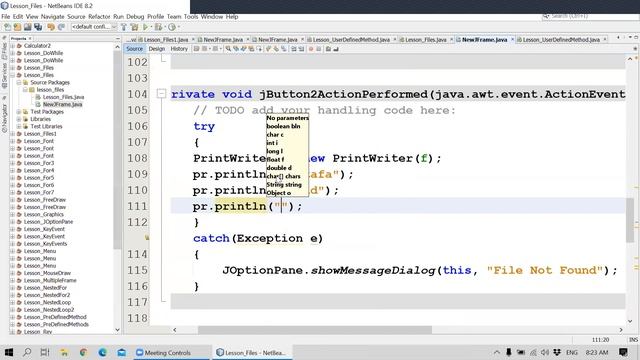Select Lesson_Files.java in project tree
The image size is (640, 360).
coord(63,97)
